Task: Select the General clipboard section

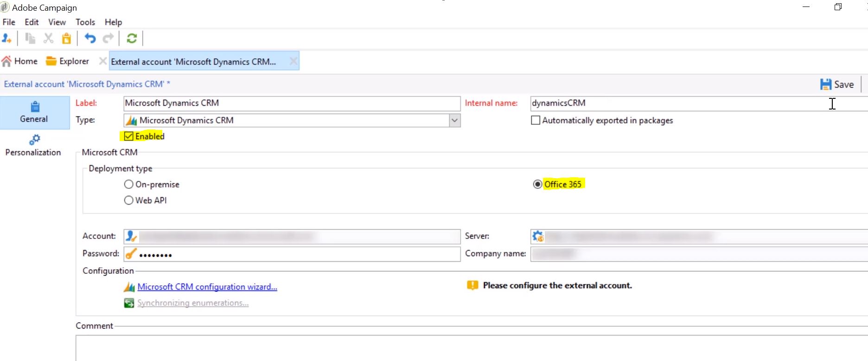Action: tap(34, 112)
